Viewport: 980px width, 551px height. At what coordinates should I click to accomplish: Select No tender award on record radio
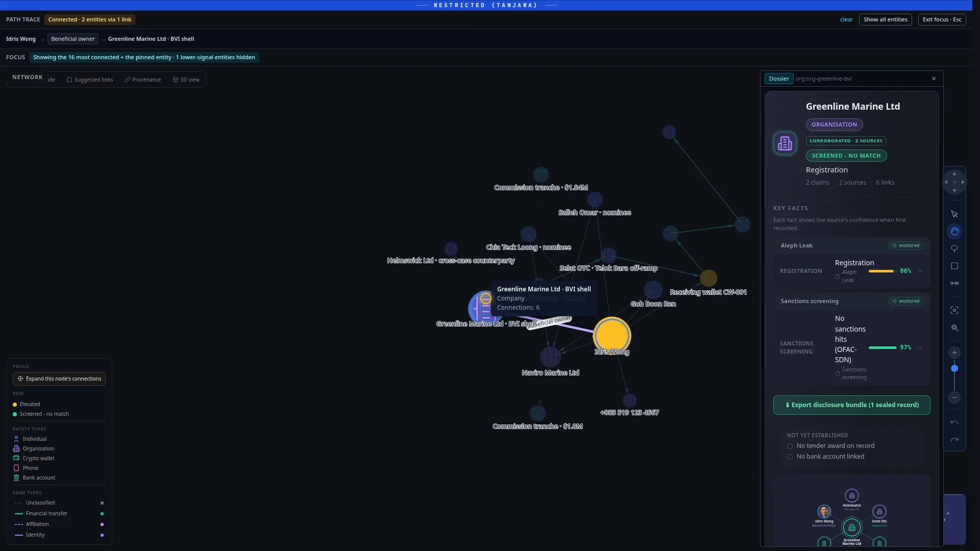(x=790, y=446)
